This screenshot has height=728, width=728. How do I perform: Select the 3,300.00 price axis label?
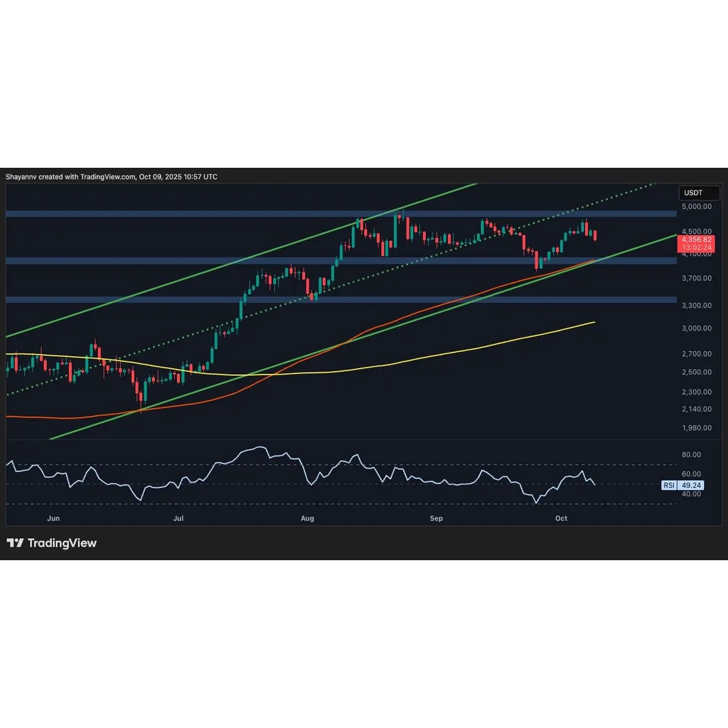tap(697, 306)
